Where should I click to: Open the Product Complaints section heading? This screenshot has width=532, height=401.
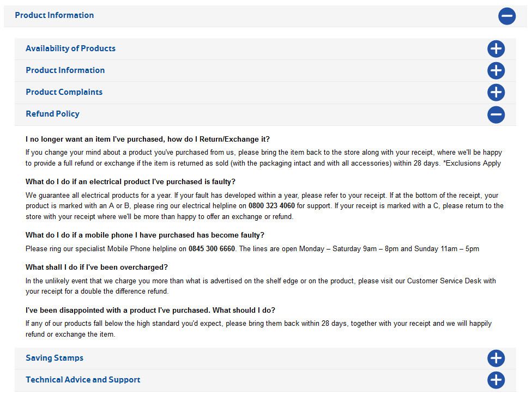(x=64, y=92)
